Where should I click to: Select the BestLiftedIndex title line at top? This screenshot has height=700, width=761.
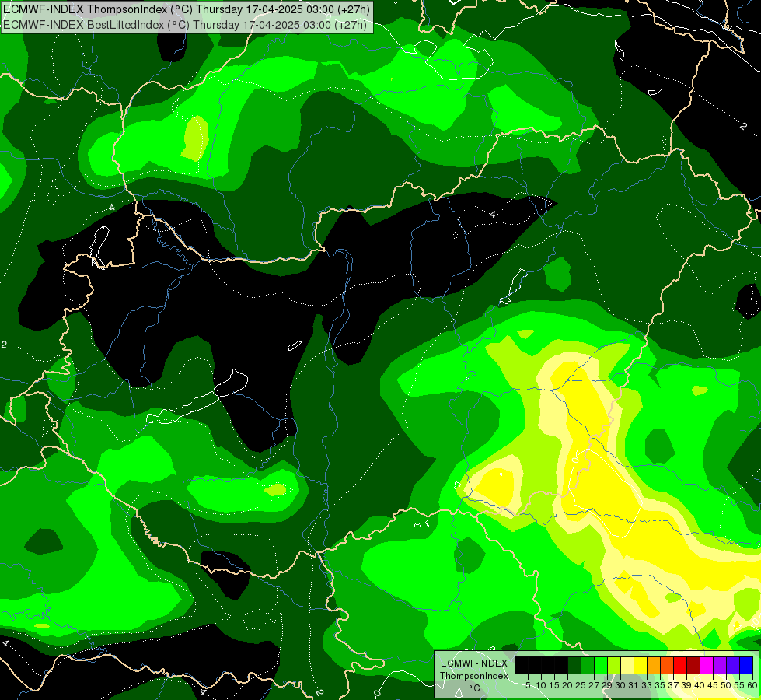[185, 24]
